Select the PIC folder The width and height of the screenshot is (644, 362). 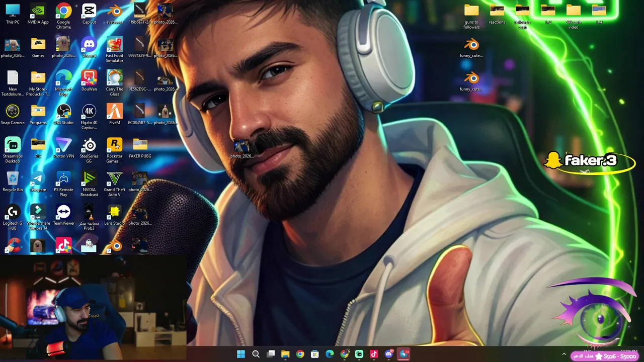pyautogui.click(x=38, y=148)
